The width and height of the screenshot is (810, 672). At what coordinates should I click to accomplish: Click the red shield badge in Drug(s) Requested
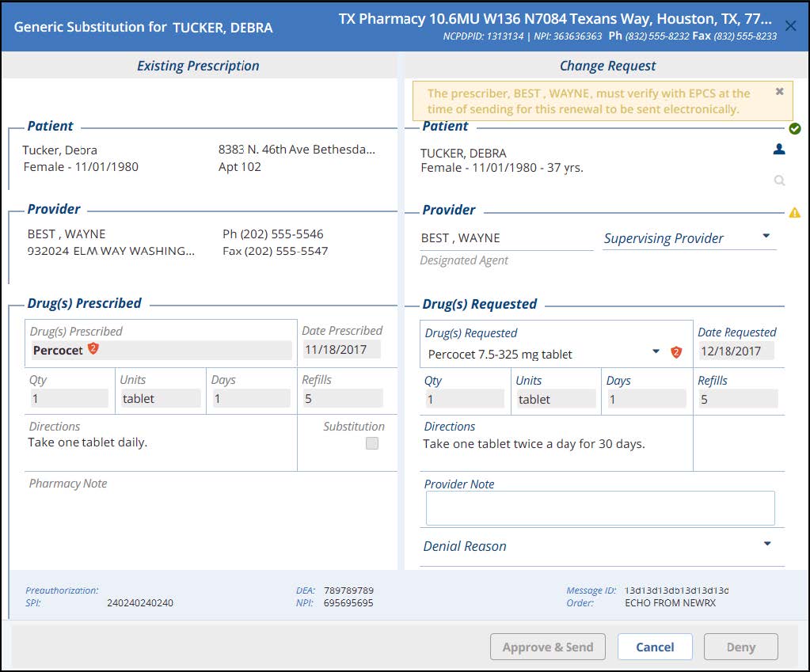click(676, 352)
